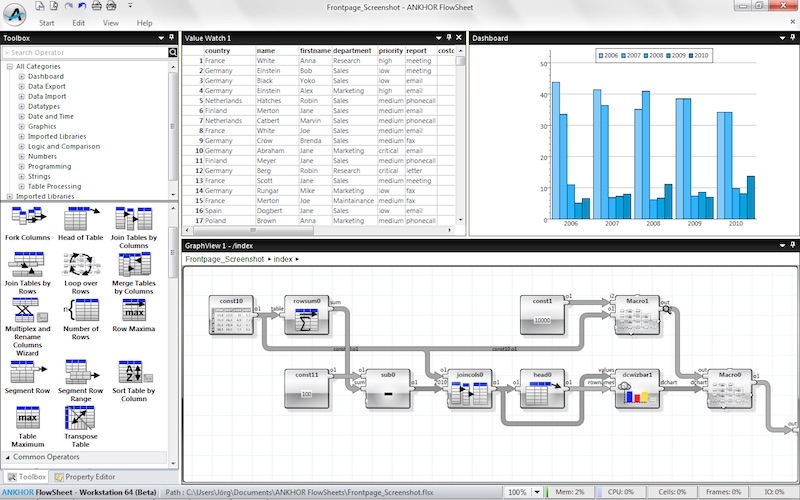
Task: Toggle the Value Watch 1 auto-hide pin
Action: coord(449,37)
